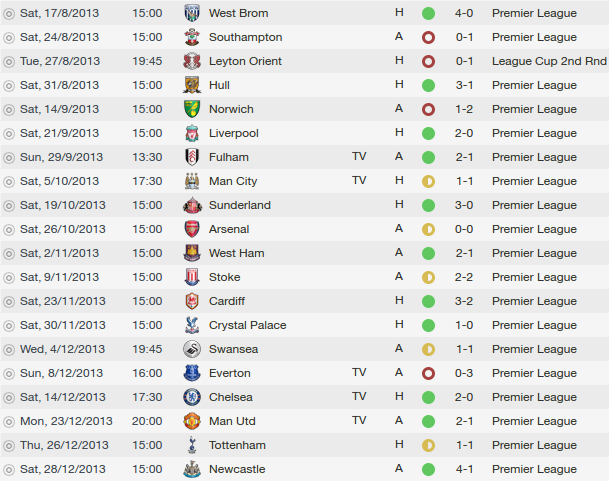Click the Tottenham cockerel crest
This screenshot has width=609, height=481.
[192, 445]
